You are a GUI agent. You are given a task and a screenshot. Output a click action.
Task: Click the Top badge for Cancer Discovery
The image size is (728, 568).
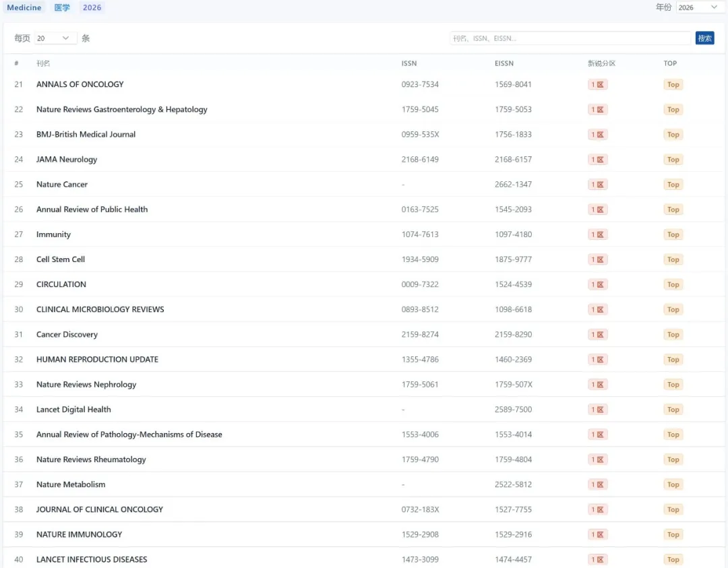tap(673, 334)
